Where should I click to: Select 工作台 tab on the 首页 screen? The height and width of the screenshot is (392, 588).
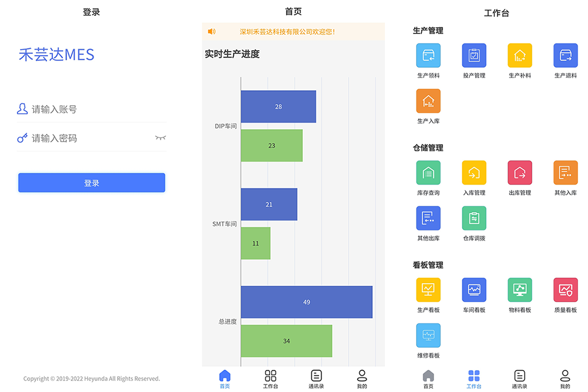pyautogui.click(x=271, y=379)
